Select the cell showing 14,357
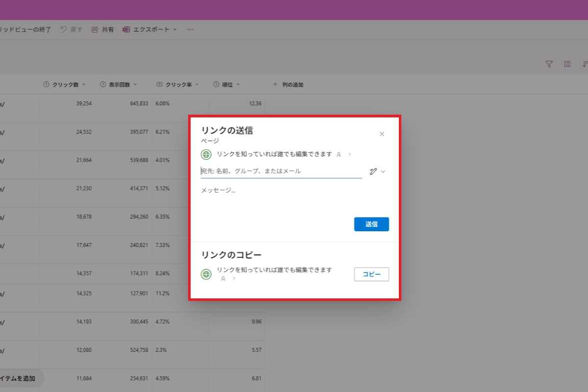Viewport: 588px width, 392px height. (67, 273)
